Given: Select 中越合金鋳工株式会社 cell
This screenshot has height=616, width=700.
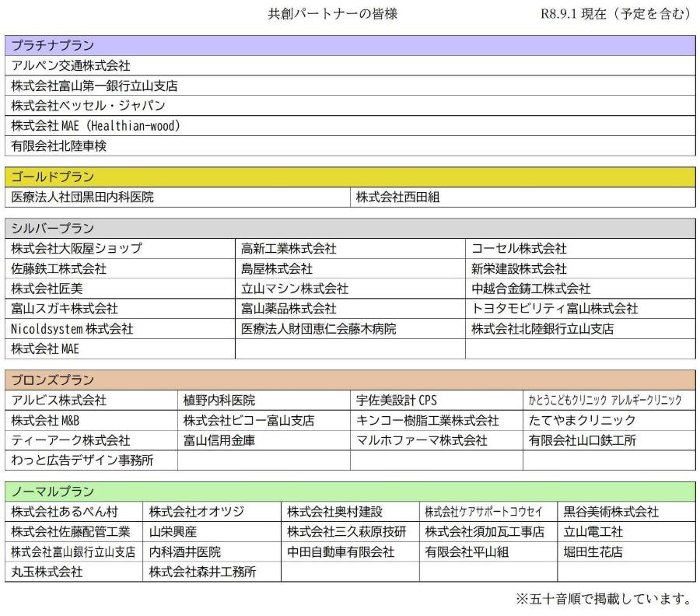Looking at the screenshot, I should (x=580, y=289).
